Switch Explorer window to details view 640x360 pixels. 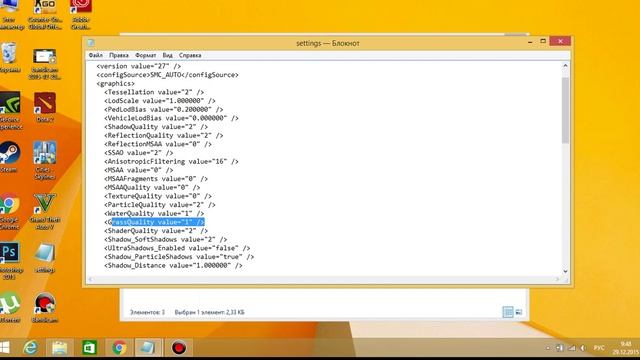[508, 312]
